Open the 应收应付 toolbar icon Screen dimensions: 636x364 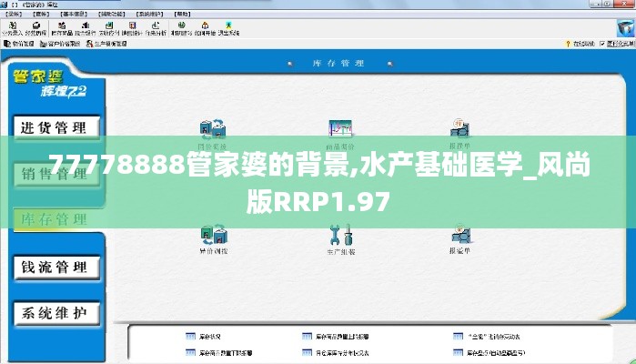[109, 28]
